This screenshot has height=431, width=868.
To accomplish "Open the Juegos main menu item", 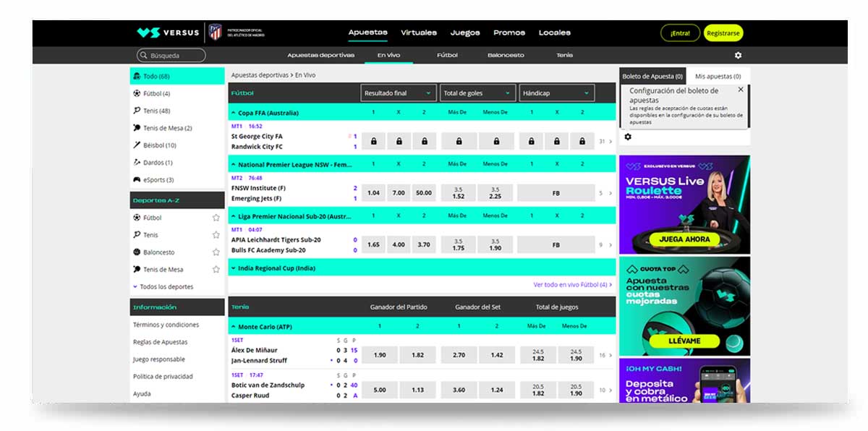I will pyautogui.click(x=465, y=33).
